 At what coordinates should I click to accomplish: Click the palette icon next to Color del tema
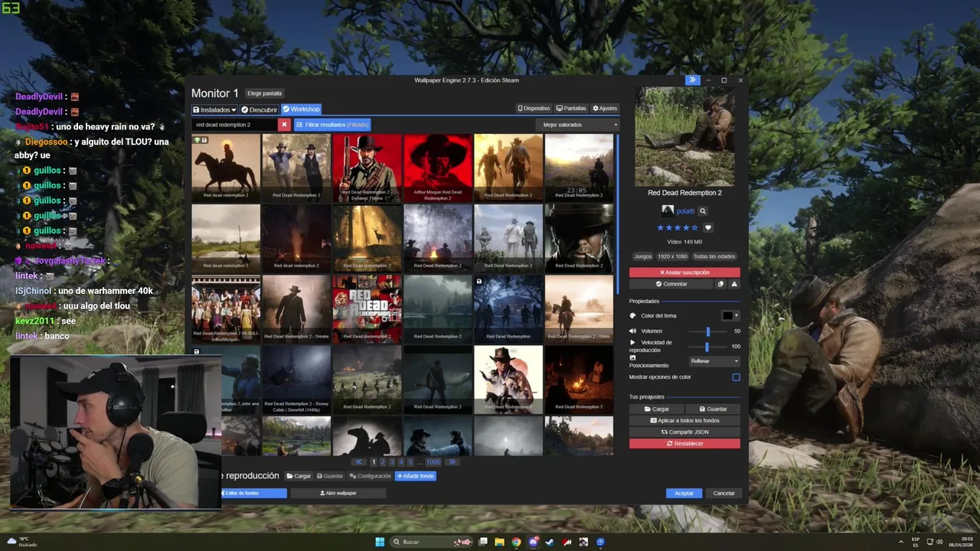(633, 315)
